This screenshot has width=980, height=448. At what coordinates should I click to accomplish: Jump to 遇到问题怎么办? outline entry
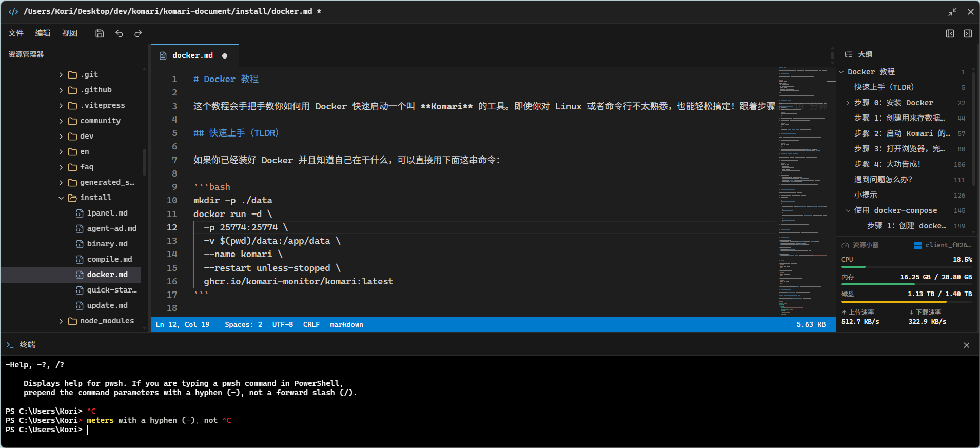[883, 180]
